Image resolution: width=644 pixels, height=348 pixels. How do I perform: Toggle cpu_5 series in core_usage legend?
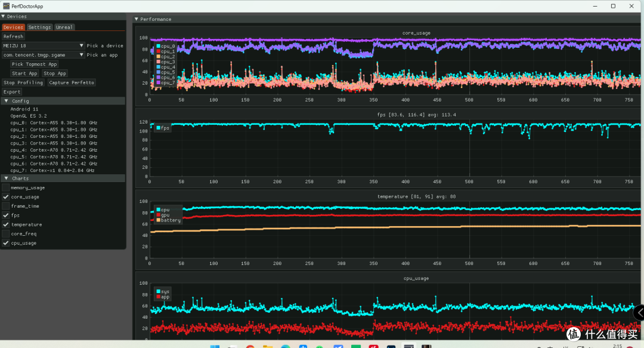166,72
